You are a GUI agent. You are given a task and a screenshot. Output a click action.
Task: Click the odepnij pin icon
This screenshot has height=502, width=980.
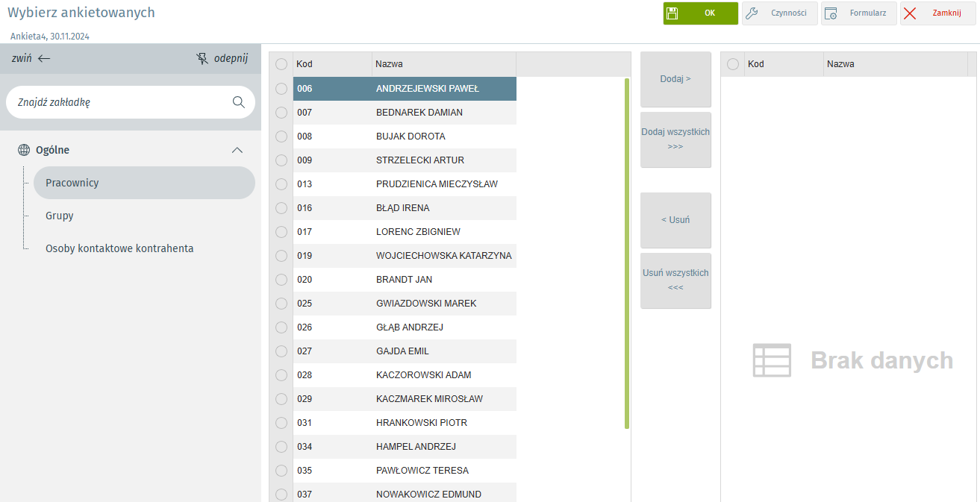point(202,58)
